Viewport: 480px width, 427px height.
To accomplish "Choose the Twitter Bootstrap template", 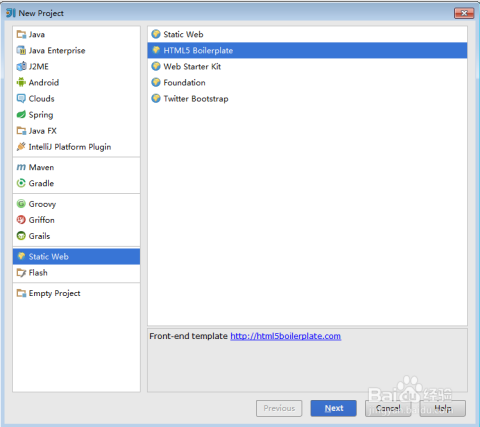I will pyautogui.click(x=307, y=99).
